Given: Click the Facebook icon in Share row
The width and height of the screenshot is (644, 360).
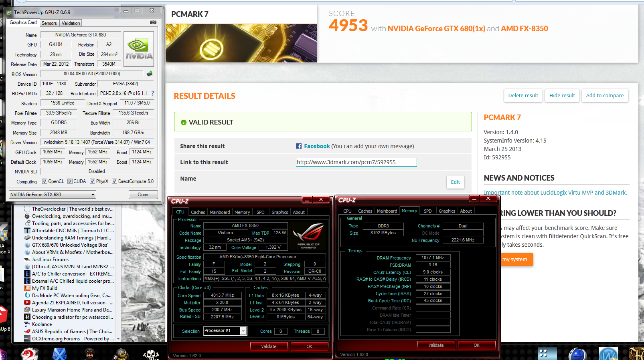Looking at the screenshot, I should pos(299,146).
